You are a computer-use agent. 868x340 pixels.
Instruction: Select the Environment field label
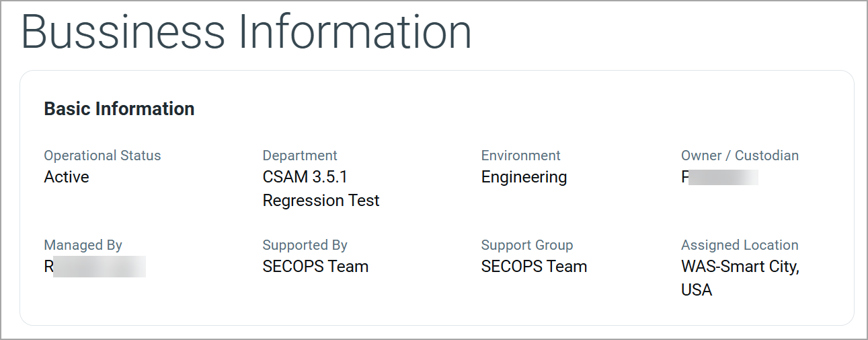tap(520, 156)
